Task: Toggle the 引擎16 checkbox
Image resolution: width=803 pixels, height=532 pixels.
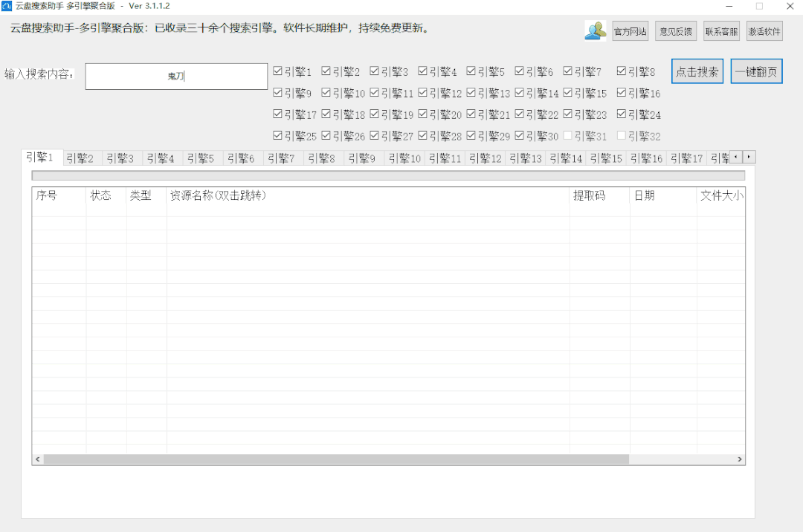Action: (622, 94)
